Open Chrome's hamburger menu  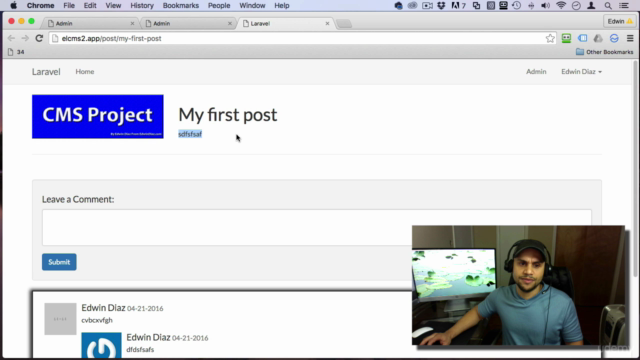(630, 38)
